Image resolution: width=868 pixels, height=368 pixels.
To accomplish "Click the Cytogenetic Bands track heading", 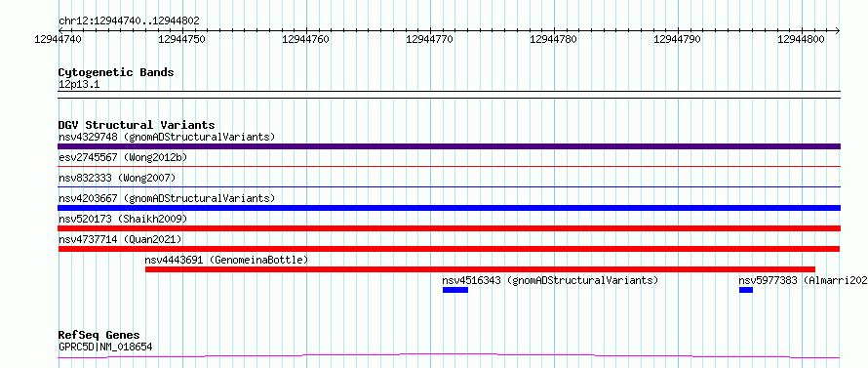I will point(116,72).
